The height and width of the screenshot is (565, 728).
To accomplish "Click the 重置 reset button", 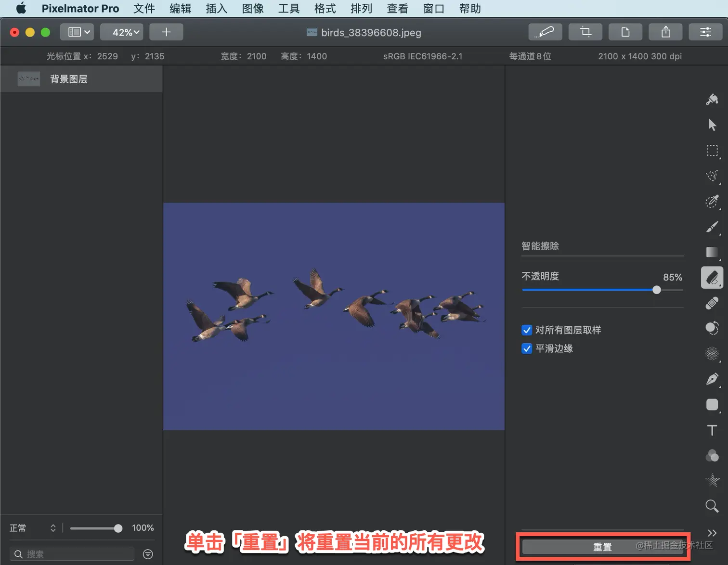I will click(603, 547).
